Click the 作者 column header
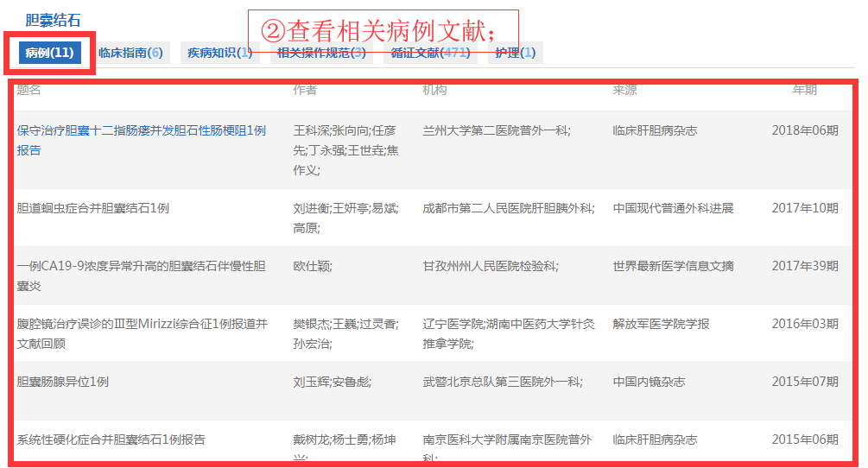The height and width of the screenshot is (468, 868). tap(305, 90)
